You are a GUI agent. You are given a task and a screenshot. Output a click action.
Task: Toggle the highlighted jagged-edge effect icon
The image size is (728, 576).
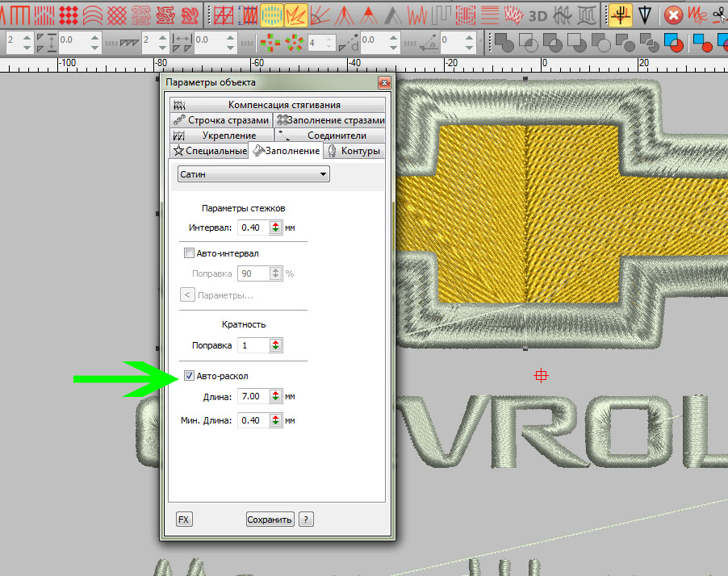pyautogui.click(x=295, y=15)
